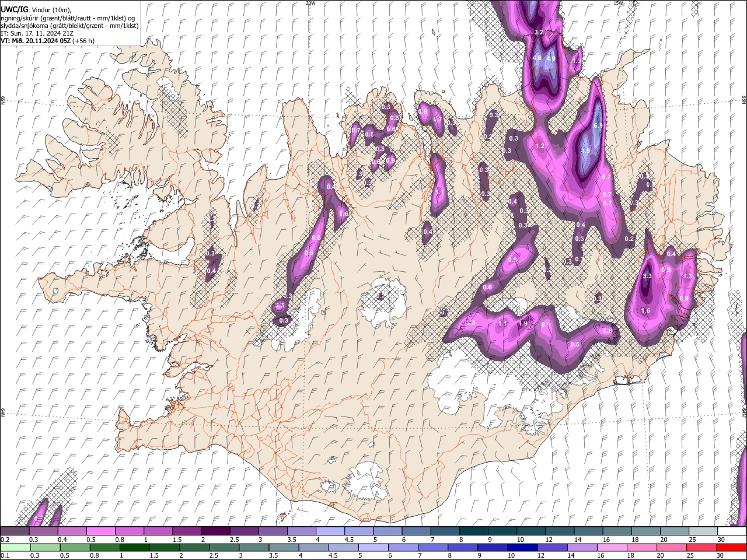The height and width of the screenshot is (560, 747).
Task: Select the red swatch above the 30 label in the lower legend
Action: pyautogui.click(x=731, y=548)
